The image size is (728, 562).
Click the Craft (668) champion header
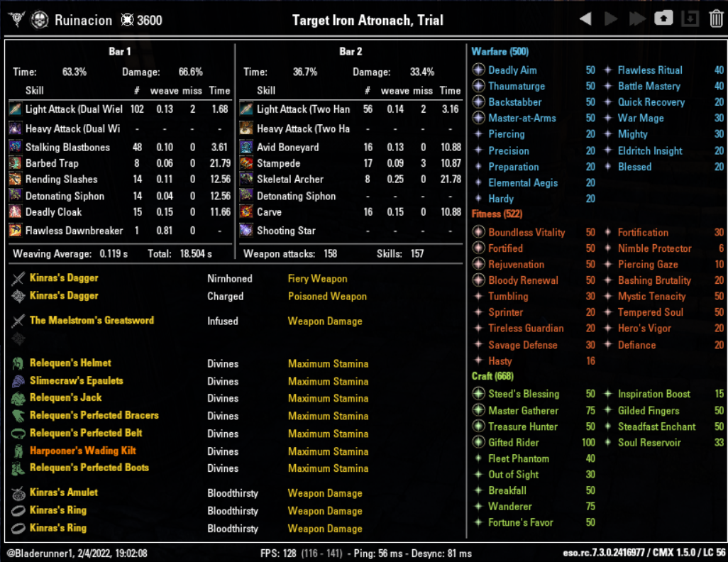coord(492,376)
